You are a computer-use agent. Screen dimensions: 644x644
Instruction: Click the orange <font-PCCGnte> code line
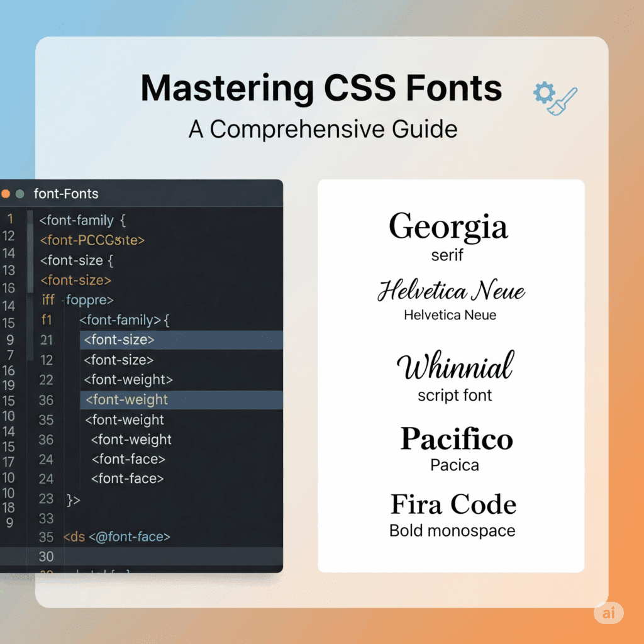92,240
